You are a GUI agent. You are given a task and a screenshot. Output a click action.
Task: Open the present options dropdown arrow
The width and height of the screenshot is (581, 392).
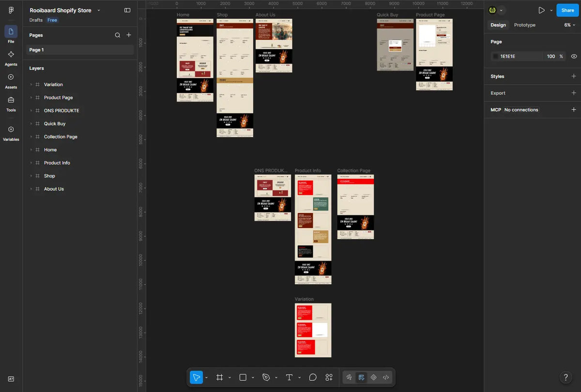click(551, 10)
